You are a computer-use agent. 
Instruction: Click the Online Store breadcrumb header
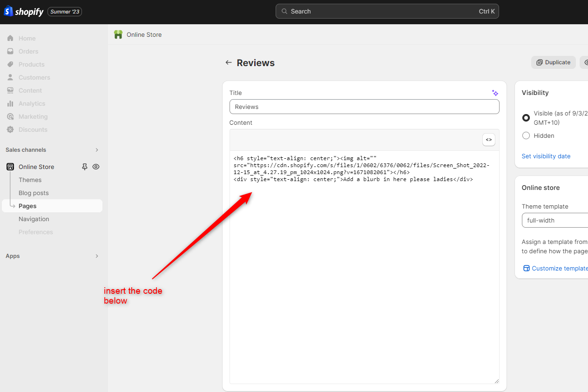[x=144, y=34]
